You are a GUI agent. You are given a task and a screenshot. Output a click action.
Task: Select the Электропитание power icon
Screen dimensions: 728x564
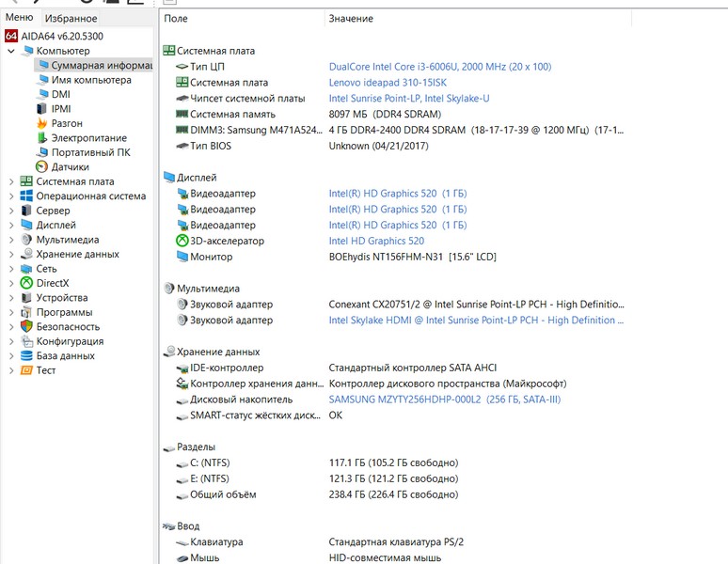point(42,138)
